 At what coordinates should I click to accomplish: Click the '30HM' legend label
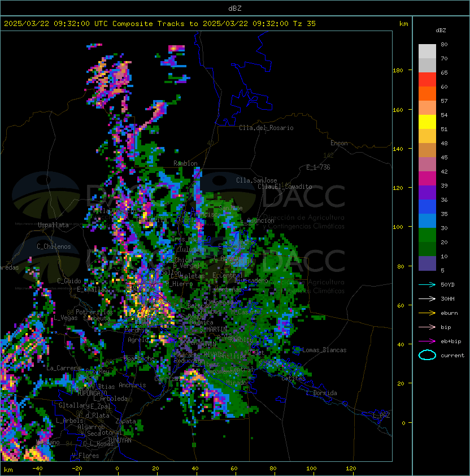(x=447, y=298)
